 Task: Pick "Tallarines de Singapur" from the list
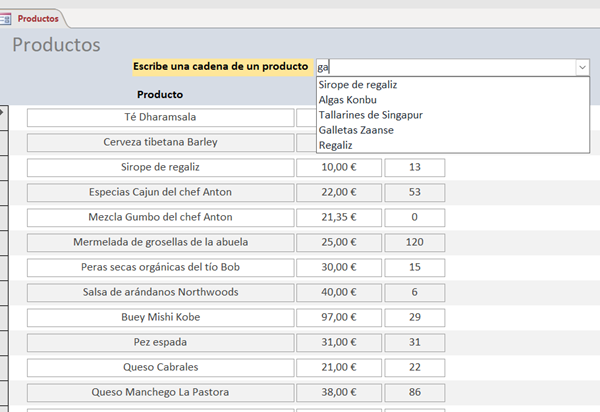pyautogui.click(x=370, y=115)
